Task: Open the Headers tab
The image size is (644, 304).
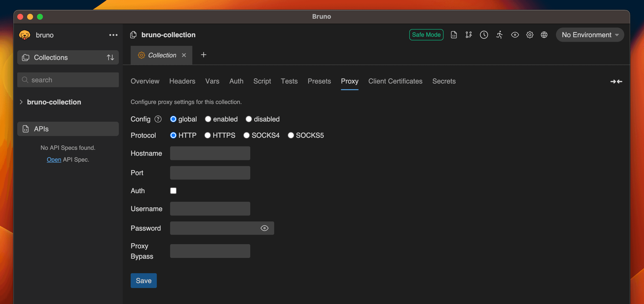Action: click(182, 81)
